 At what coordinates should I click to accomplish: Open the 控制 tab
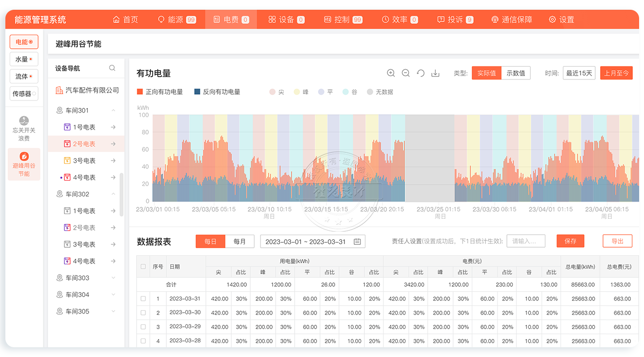(343, 20)
